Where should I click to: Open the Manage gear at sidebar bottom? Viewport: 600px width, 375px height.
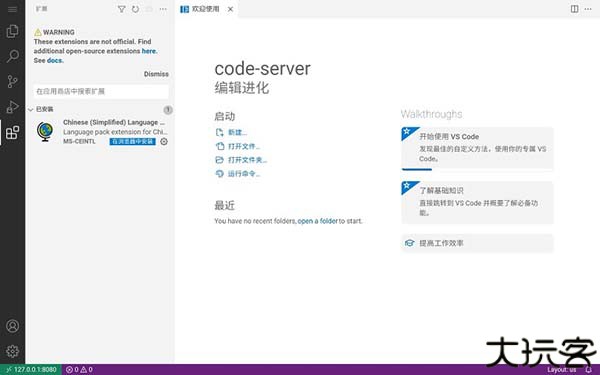12,351
